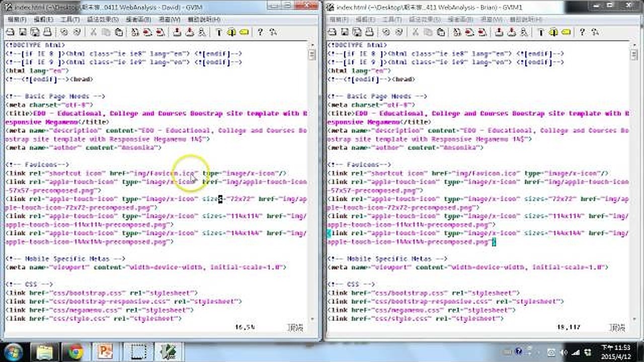Click "<!-- Basic Page Needs -->" line in left window
Screen dimensions: 644x362
click(x=55, y=96)
